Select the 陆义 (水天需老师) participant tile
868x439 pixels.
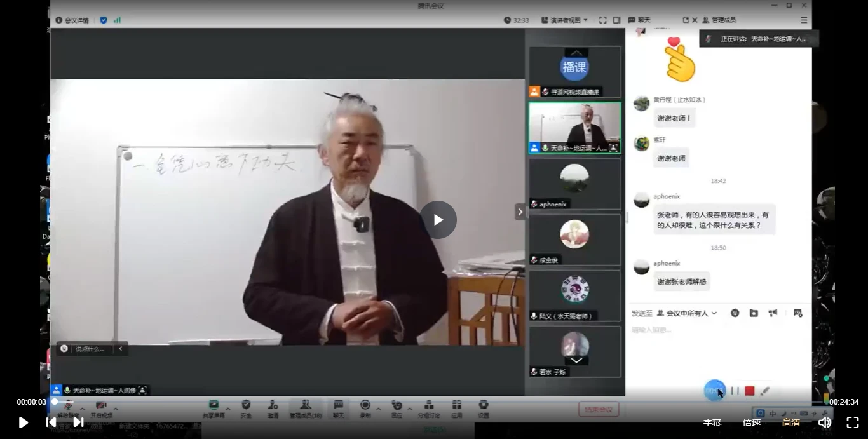tap(575, 295)
